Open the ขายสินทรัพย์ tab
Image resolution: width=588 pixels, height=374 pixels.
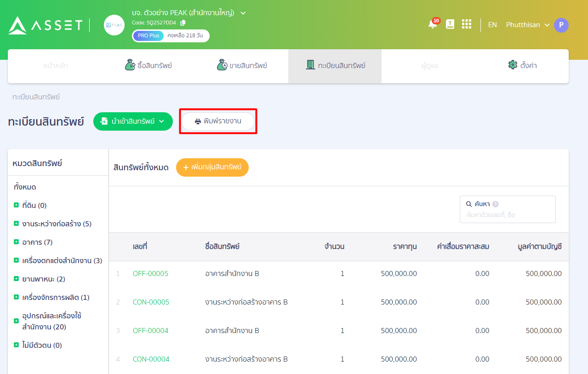(x=242, y=65)
